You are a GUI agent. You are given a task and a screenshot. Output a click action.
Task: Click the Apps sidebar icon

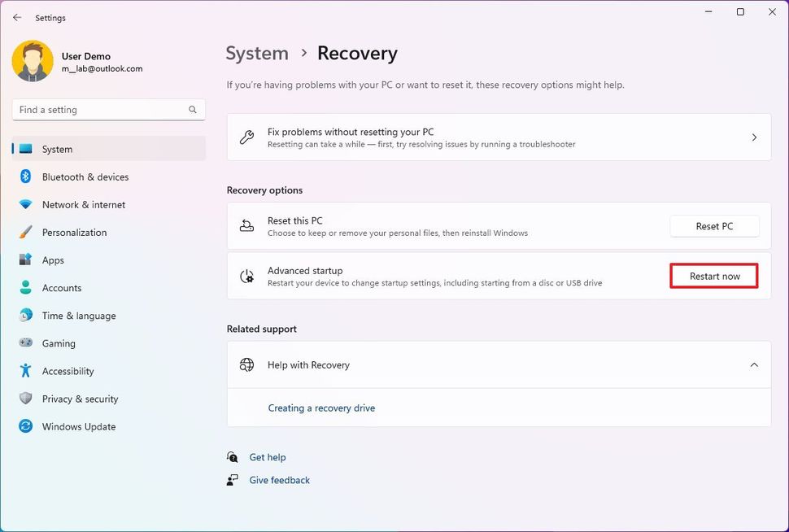pyautogui.click(x=25, y=260)
